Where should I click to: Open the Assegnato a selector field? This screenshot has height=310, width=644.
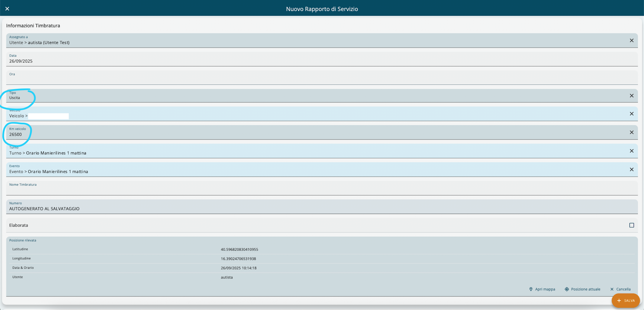pyautogui.click(x=302, y=42)
